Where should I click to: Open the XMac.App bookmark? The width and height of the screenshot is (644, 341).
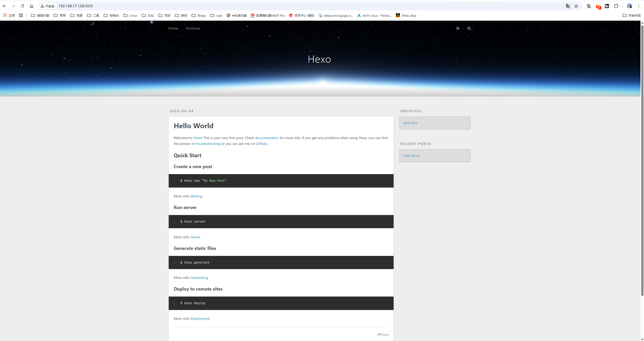click(x=406, y=15)
